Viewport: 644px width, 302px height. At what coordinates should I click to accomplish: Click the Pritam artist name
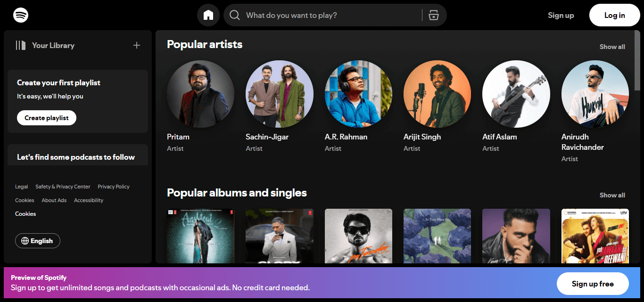pos(178,137)
